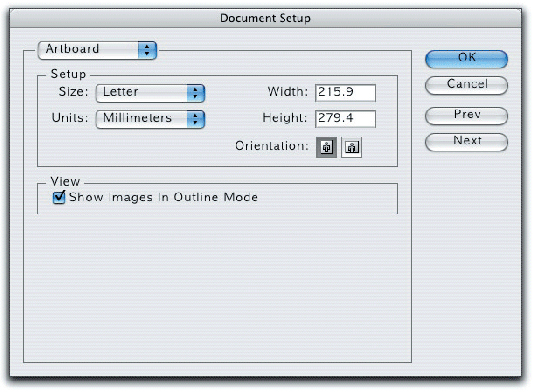Click the Cancel button
Screen dimensions: 533x392
pyautogui.click(x=466, y=85)
